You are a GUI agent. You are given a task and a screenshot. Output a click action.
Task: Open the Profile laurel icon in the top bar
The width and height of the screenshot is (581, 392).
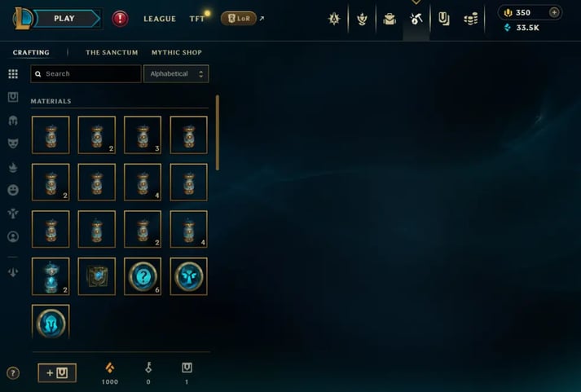pos(362,19)
